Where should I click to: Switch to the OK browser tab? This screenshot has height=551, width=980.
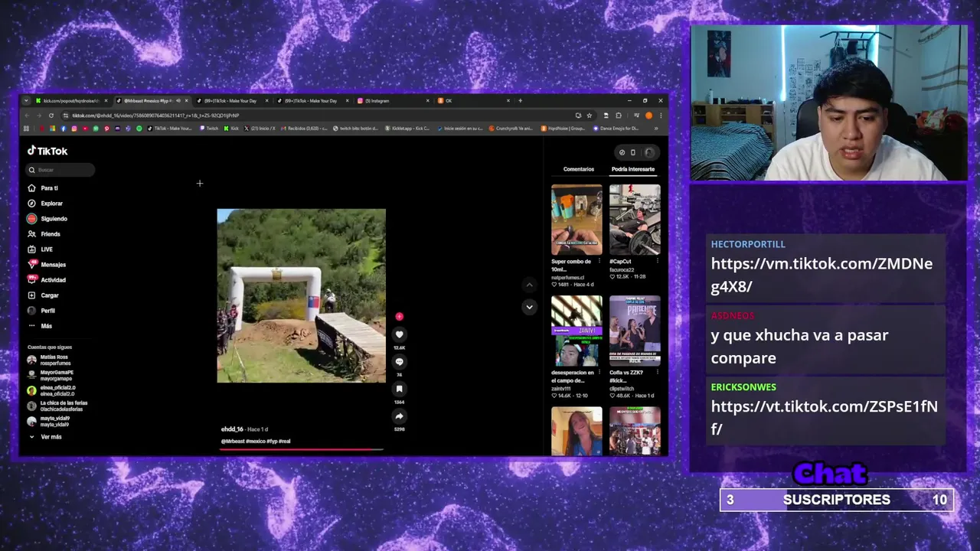(x=472, y=100)
